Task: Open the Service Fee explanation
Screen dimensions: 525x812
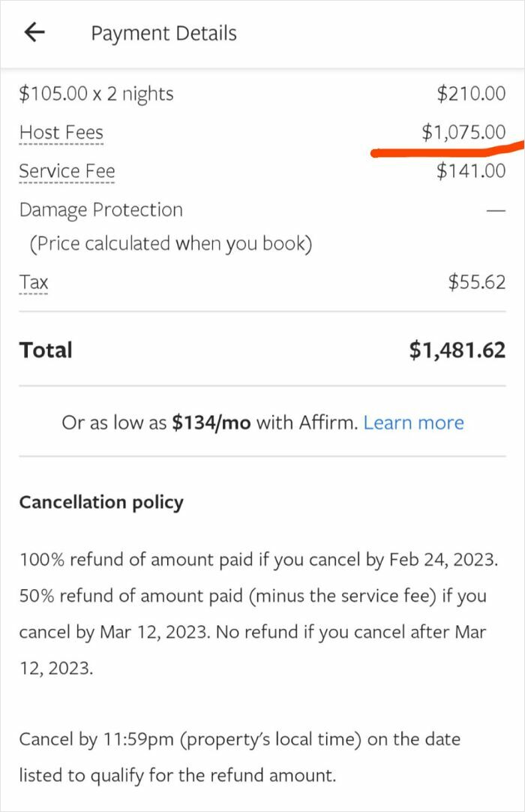Action: (x=67, y=172)
